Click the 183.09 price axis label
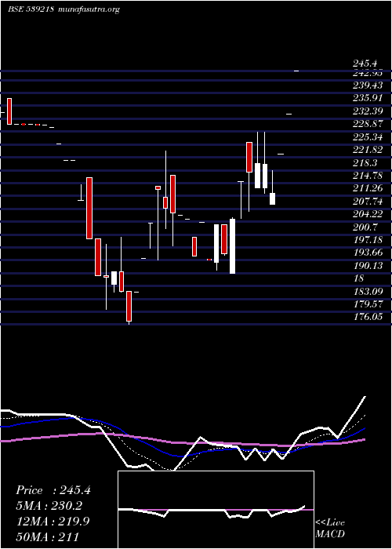 click(x=368, y=291)
